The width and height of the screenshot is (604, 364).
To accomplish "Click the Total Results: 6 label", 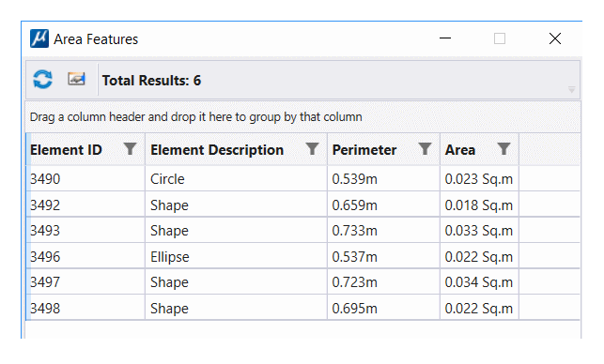I will (x=151, y=80).
